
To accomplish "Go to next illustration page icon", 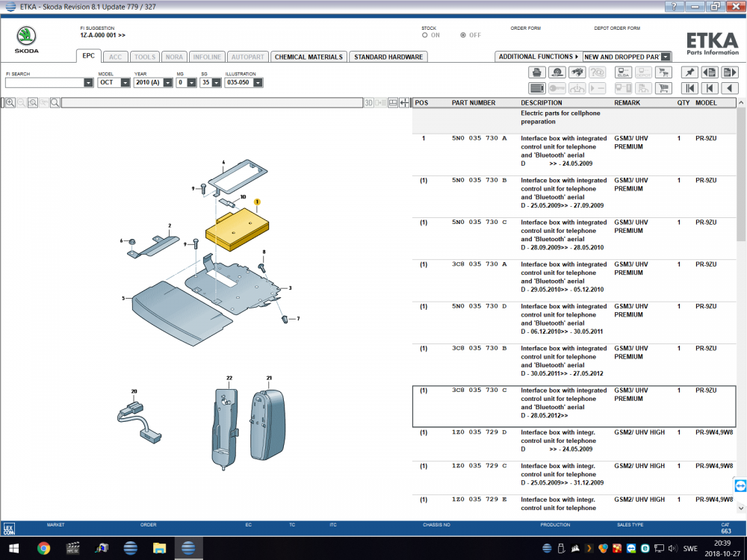I will (730, 72).
